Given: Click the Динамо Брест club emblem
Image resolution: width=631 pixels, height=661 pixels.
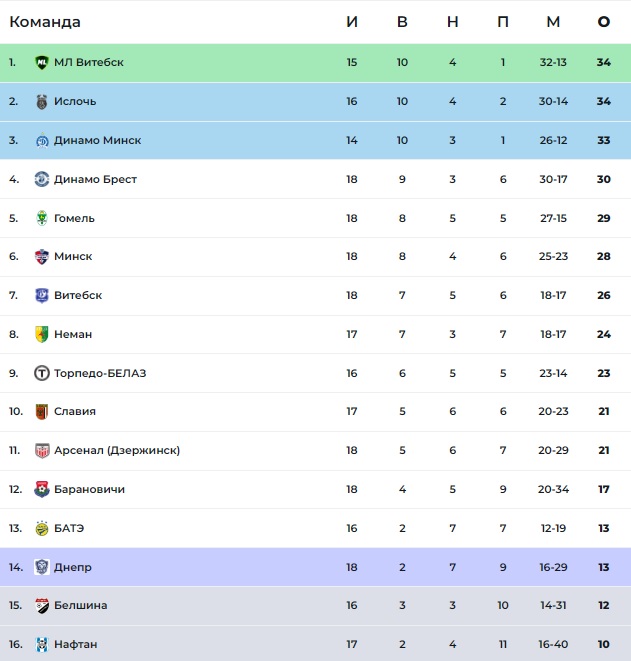Looking at the screenshot, I should 42,179.
